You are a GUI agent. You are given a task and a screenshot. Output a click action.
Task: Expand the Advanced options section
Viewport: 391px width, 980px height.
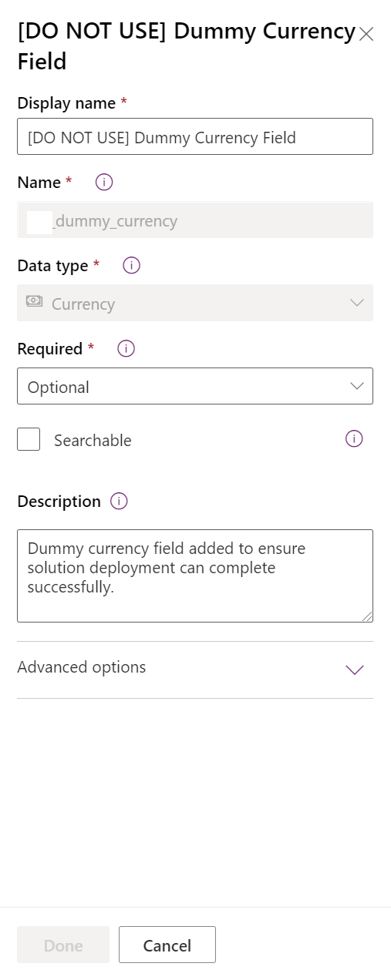(x=195, y=669)
